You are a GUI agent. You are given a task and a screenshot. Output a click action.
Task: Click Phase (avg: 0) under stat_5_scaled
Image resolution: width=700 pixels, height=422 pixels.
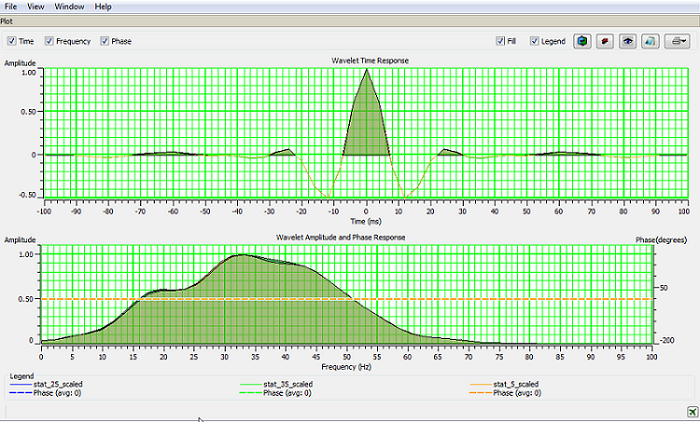click(517, 393)
